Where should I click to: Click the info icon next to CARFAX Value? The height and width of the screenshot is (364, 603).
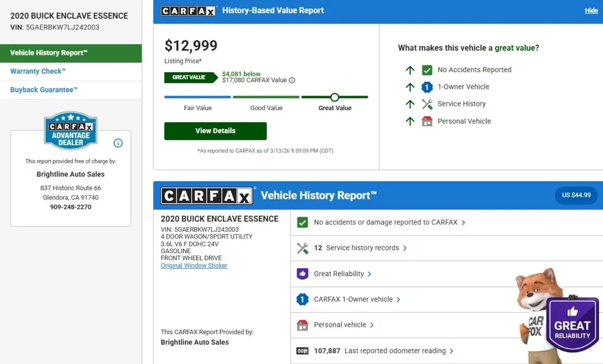tap(292, 80)
